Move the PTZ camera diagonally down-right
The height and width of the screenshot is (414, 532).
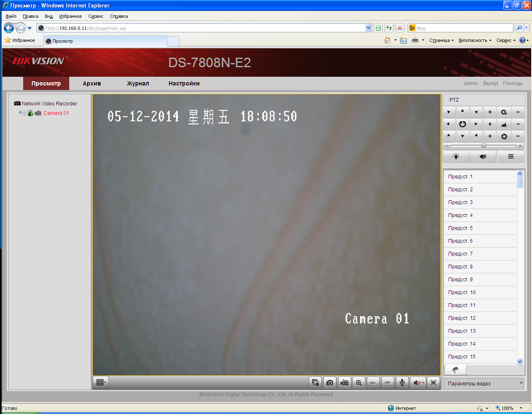(476, 136)
